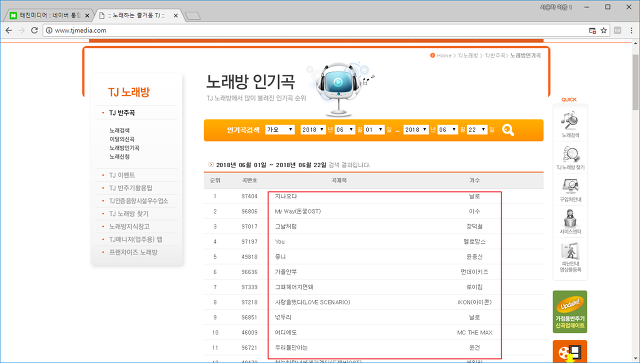The height and width of the screenshot is (363, 640).
Task: Open 노래신청 in the sidebar submenu
Action: [x=119, y=156]
